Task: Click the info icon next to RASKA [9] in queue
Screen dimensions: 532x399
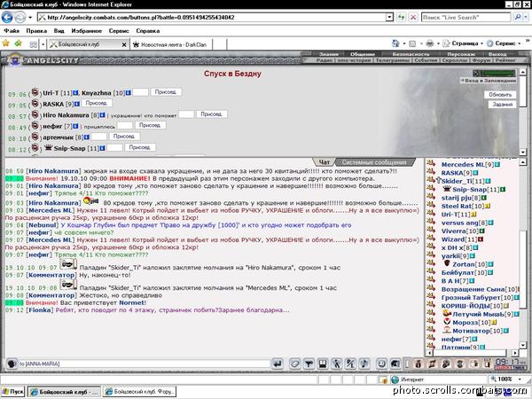Action: click(77, 104)
